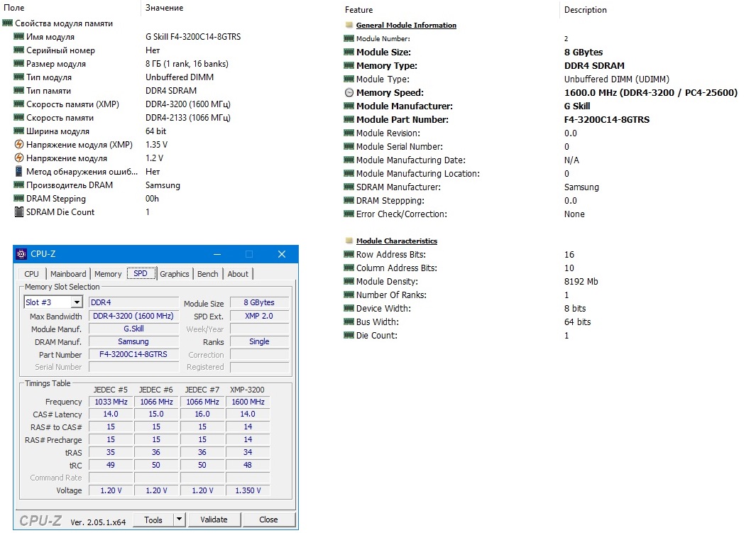
Task: Click Part Number field 'F4-3200C14-8GTRS' in CPU-Z
Action: click(x=133, y=354)
